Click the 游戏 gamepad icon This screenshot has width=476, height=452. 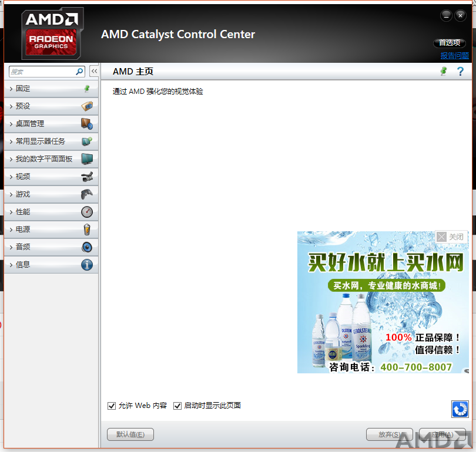tap(87, 194)
